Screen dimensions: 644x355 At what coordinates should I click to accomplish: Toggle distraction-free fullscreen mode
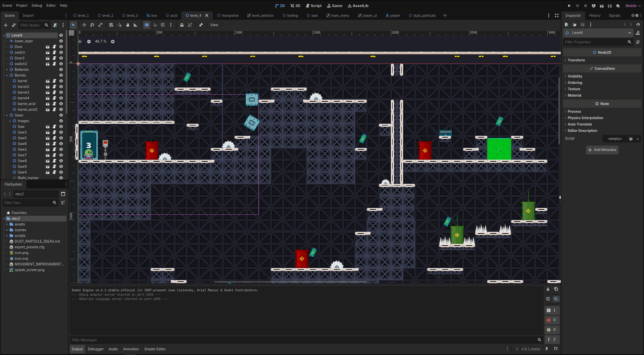[x=557, y=15]
